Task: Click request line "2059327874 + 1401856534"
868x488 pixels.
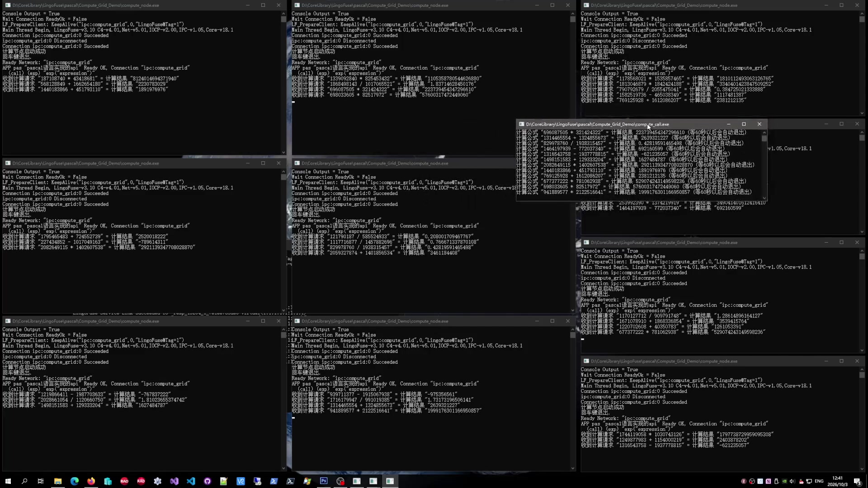Action: click(376, 253)
